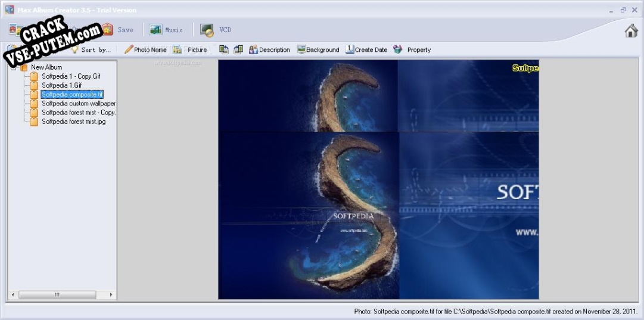Select Softpedia 1.Gif in album tree
The width and height of the screenshot is (644, 320).
61,85
